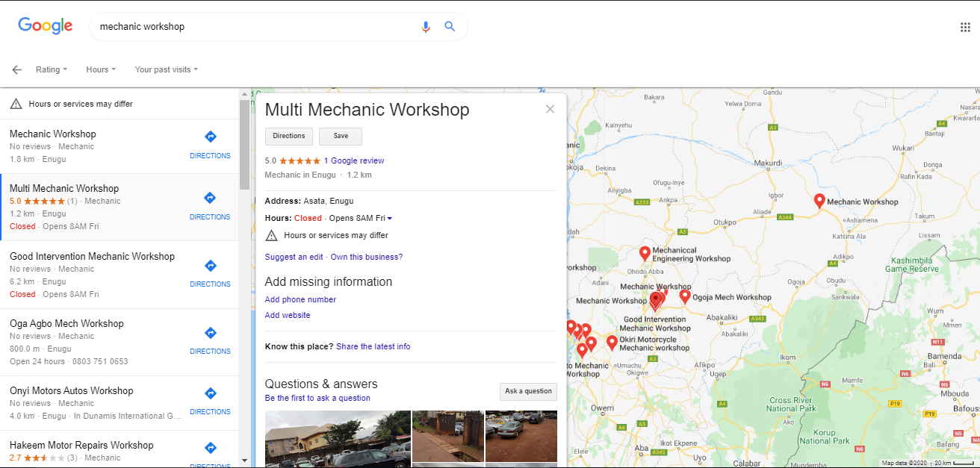Click the Hours or services may differ banner
This screenshot has height=468, width=980.
(x=120, y=104)
